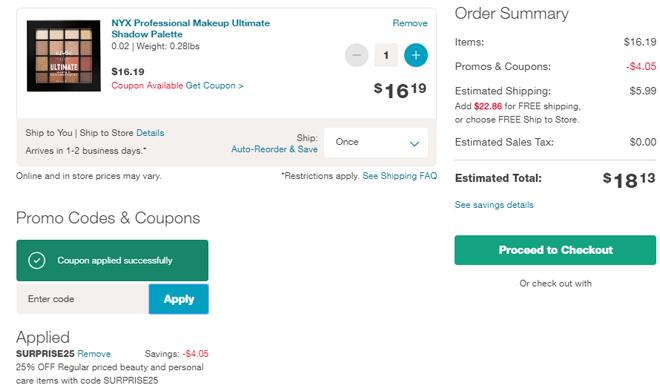Image resolution: width=660 pixels, height=388 pixels.
Task: Open NYX Professional Makeup Ultimate Shadow Palette link
Action: pos(190,29)
